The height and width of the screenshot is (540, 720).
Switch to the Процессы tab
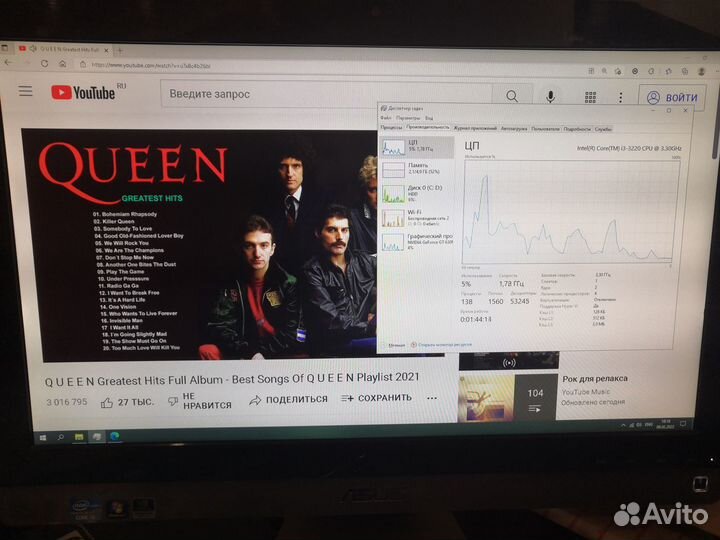tap(391, 127)
